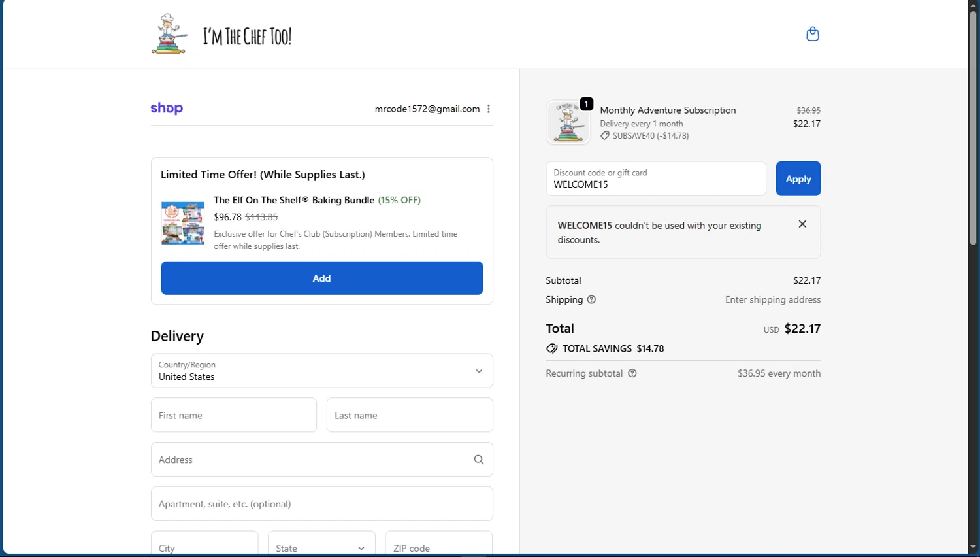Open the Country/Region dropdown
The height and width of the screenshot is (557, 980).
click(x=321, y=371)
